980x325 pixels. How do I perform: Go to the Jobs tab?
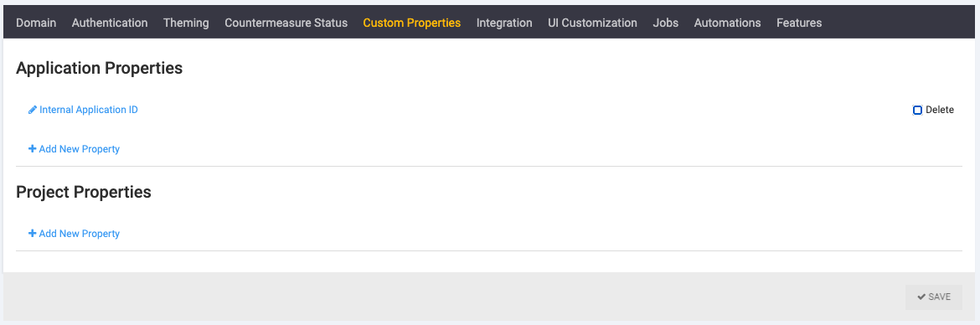tap(665, 23)
